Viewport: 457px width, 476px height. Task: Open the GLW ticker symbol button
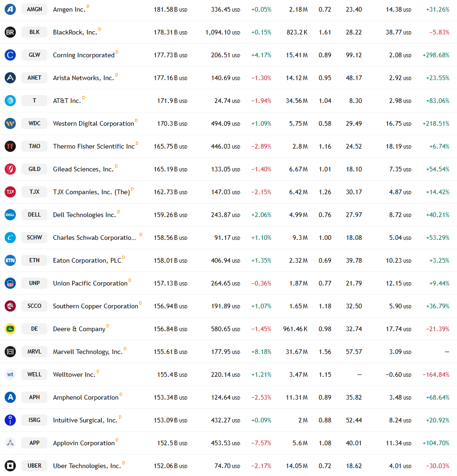pos(34,55)
